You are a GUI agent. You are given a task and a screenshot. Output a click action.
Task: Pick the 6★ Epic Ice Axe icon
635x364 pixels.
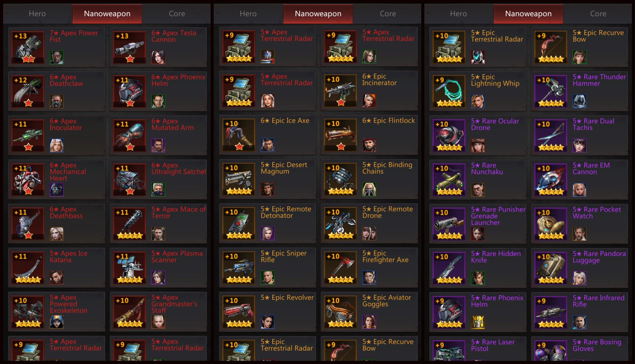tap(239, 135)
